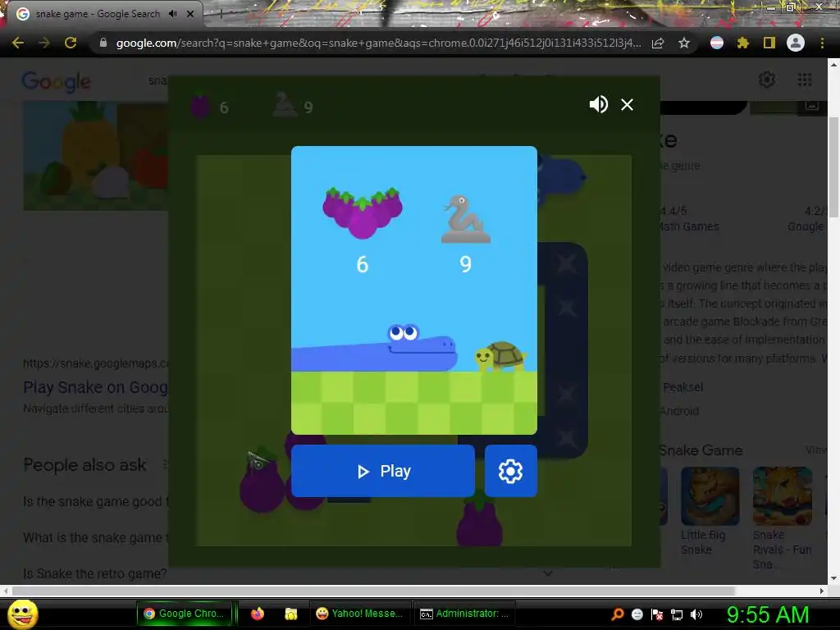Screen dimensions: 840x630
Task: Expand 'What is the snake game' question
Action: (x=95, y=537)
